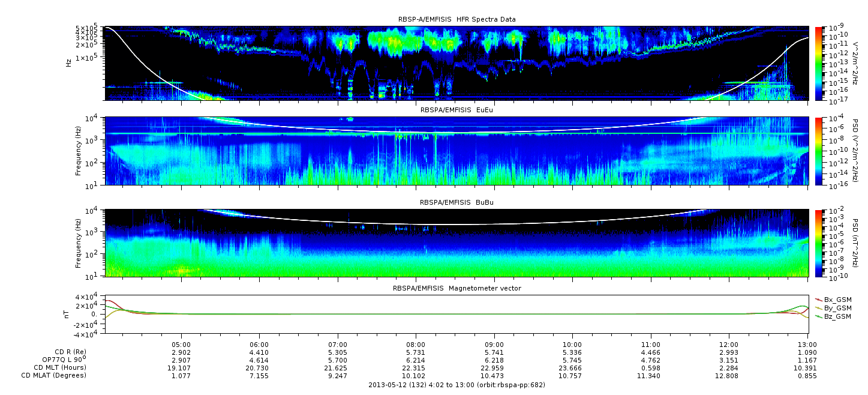
Task: Click the HFR Spectra Data plot title
Action: (x=456, y=20)
